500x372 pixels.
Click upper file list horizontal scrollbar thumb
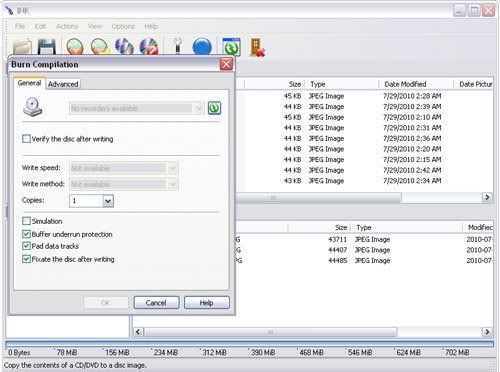[318, 197]
